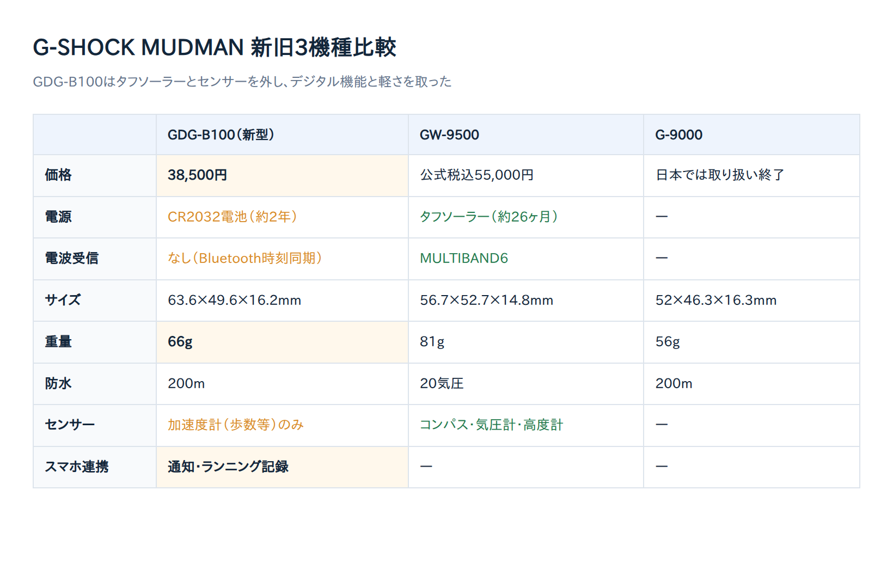Click the "20気圧" cell

pos(526,383)
